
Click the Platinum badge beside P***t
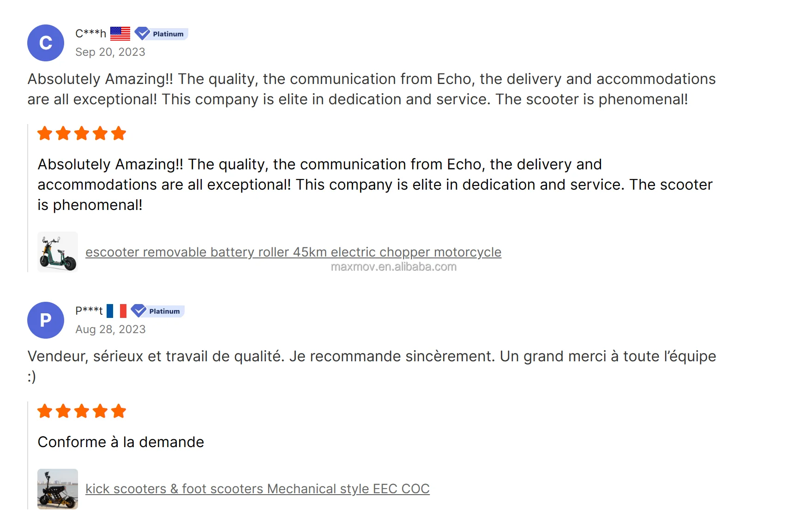point(158,311)
